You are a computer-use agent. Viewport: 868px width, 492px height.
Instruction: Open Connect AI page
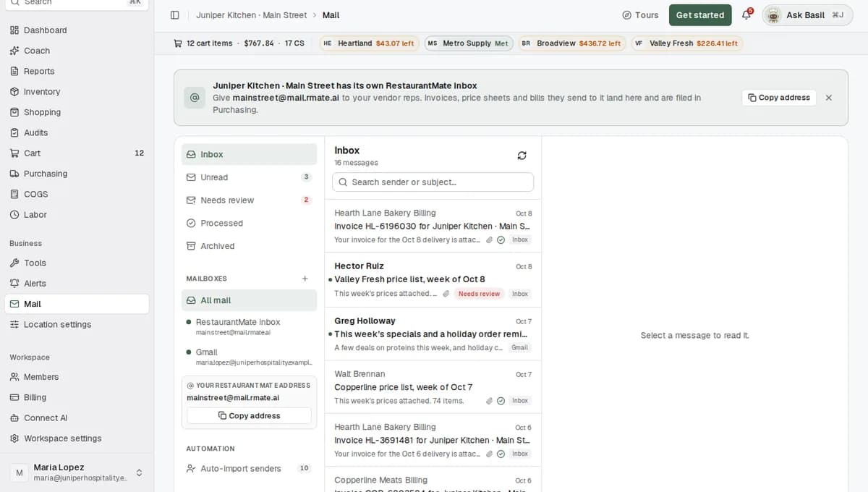77,417
